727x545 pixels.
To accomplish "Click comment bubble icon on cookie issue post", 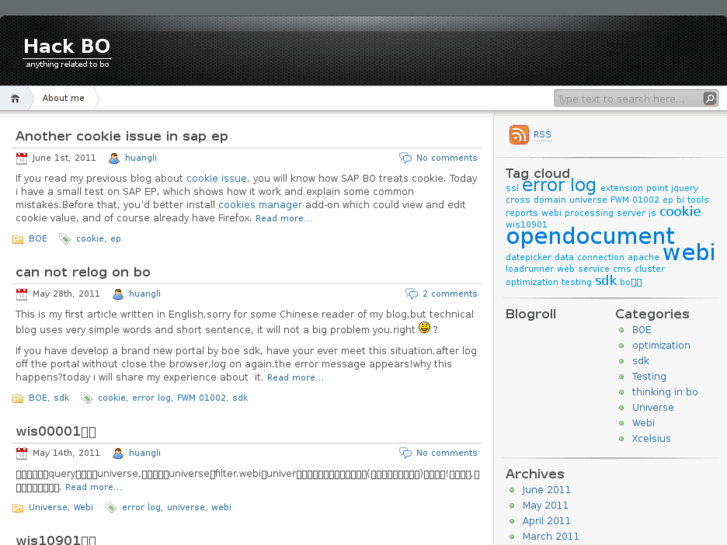I will [405, 158].
